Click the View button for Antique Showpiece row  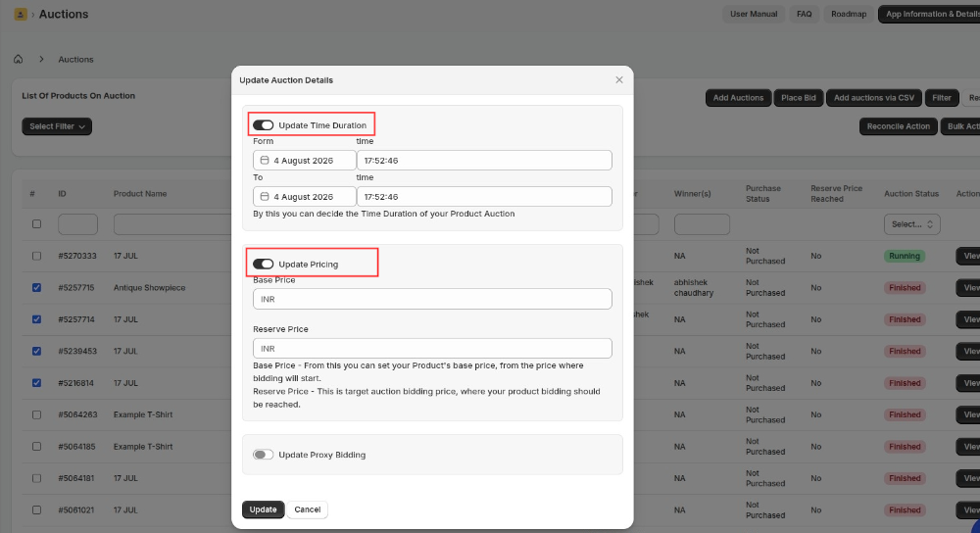tap(968, 287)
